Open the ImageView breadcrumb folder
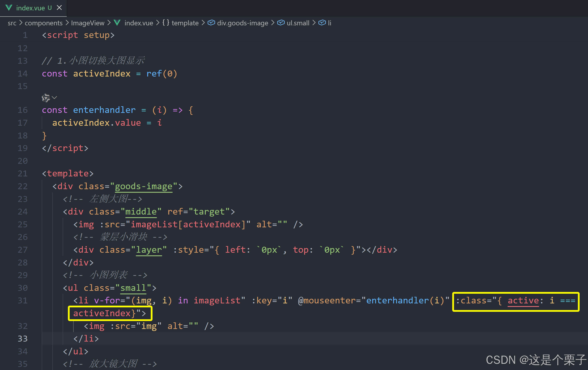 (x=87, y=23)
